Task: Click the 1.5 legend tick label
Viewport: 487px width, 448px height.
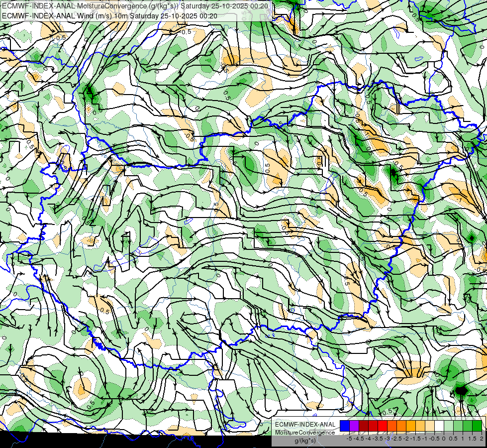Action: point(473,439)
